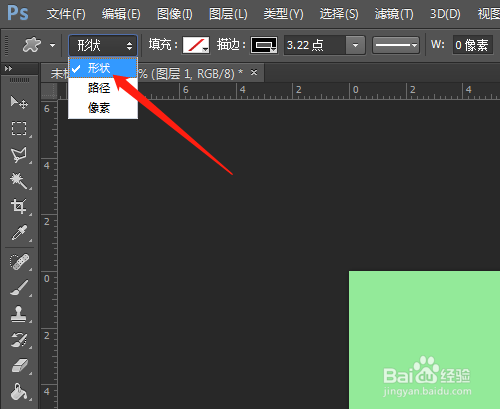The height and width of the screenshot is (409, 500).
Task: Open the 形状 tool mode dropdown
Action: click(103, 45)
